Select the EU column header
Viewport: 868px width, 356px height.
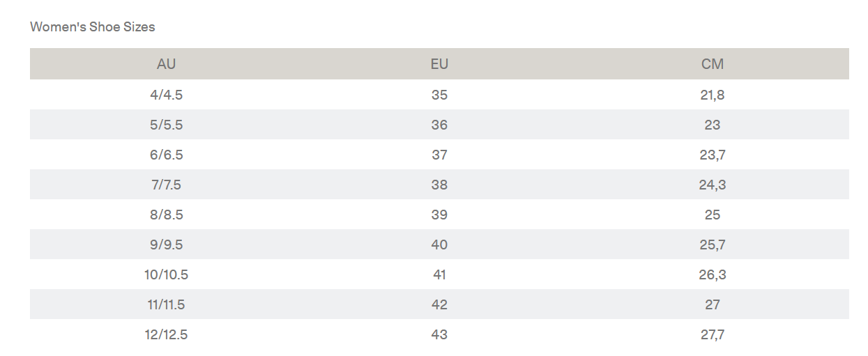(439, 64)
